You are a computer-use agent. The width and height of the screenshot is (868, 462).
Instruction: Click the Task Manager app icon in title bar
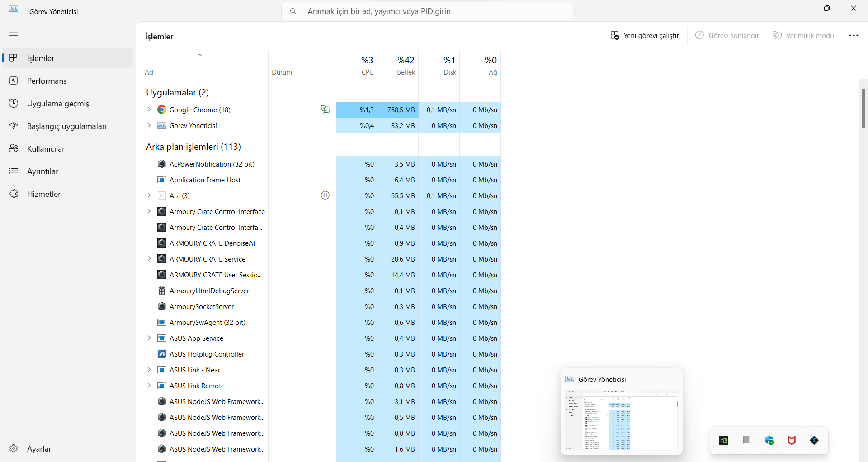(14, 9)
